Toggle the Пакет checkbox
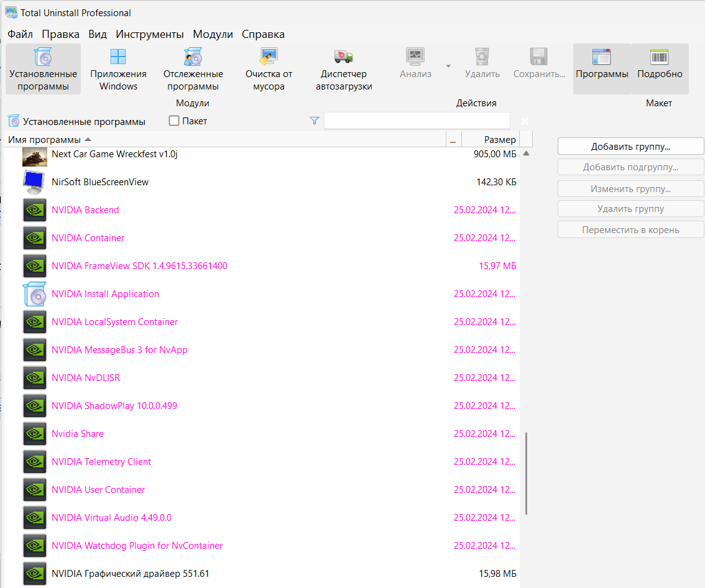 (174, 121)
